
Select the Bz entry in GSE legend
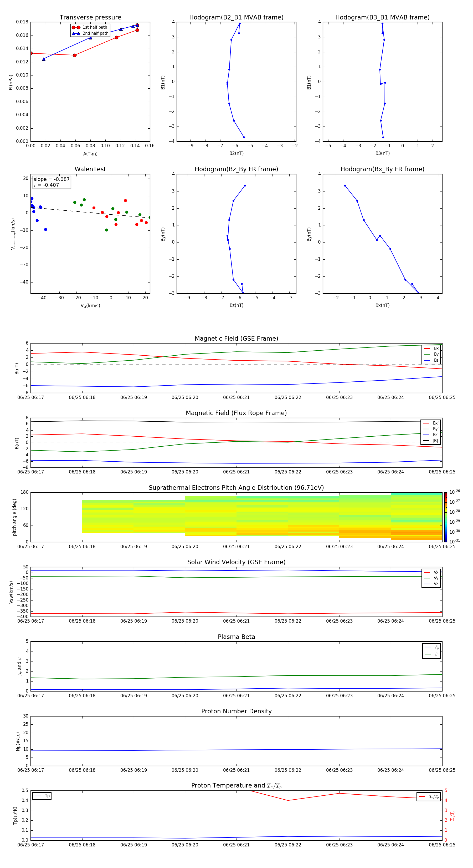click(x=431, y=360)
